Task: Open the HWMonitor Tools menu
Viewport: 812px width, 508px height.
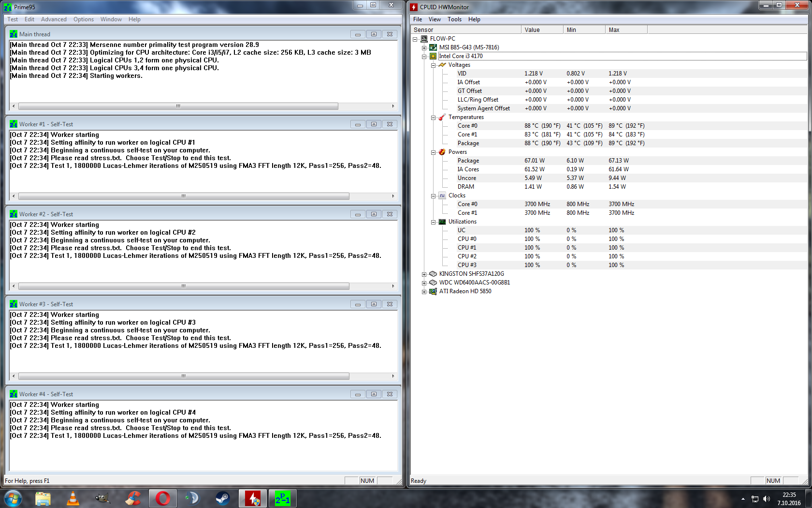Action: (x=454, y=19)
